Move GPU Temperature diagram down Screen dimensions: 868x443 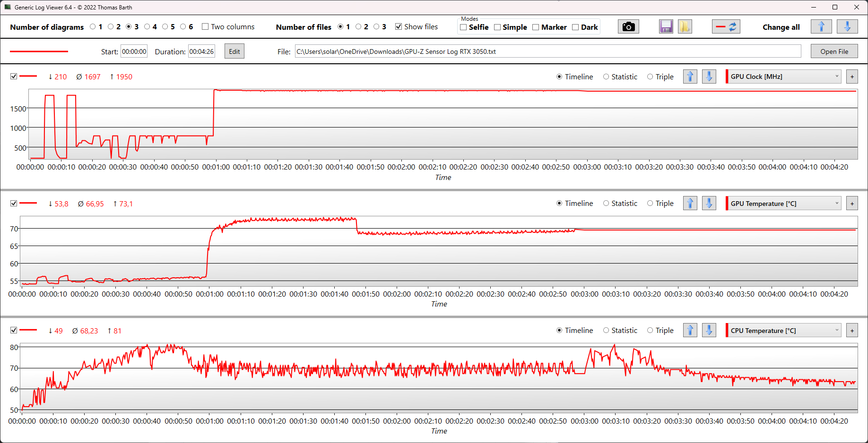coord(709,203)
